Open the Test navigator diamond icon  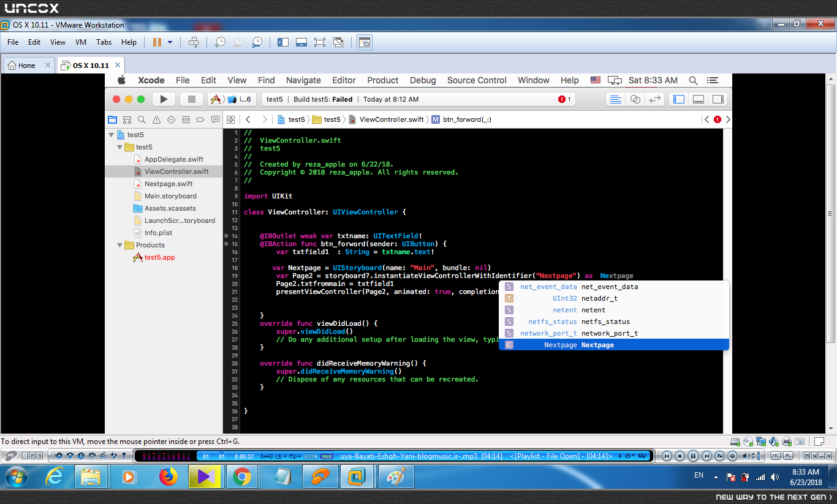pos(171,119)
